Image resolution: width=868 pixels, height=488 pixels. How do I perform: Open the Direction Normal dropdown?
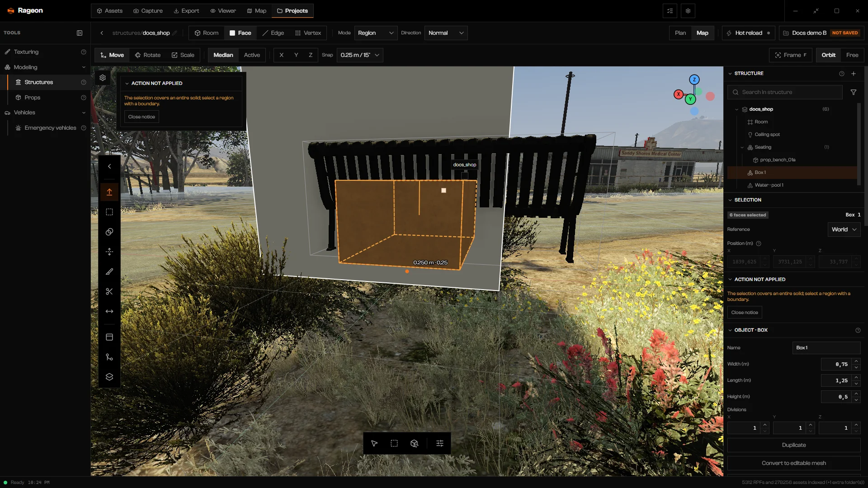[446, 33]
